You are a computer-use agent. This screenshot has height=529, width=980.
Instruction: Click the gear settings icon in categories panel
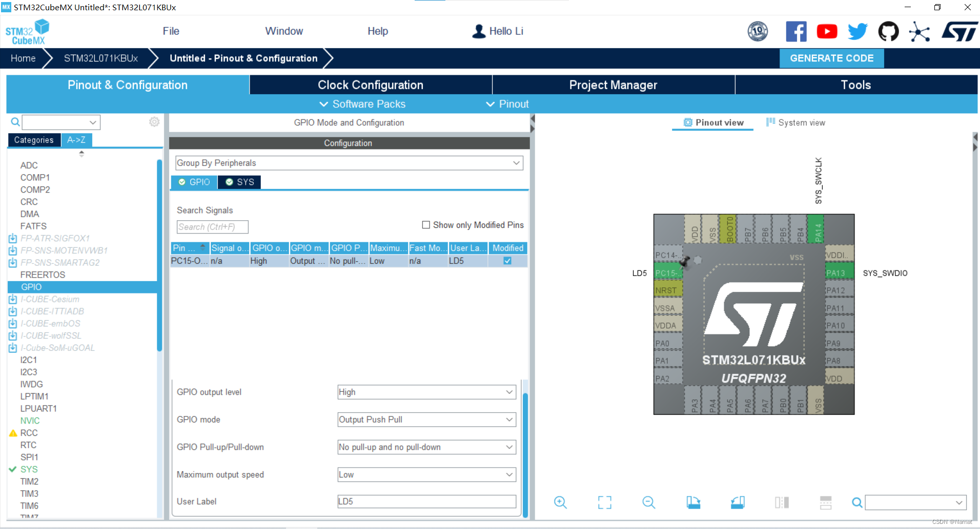154,122
